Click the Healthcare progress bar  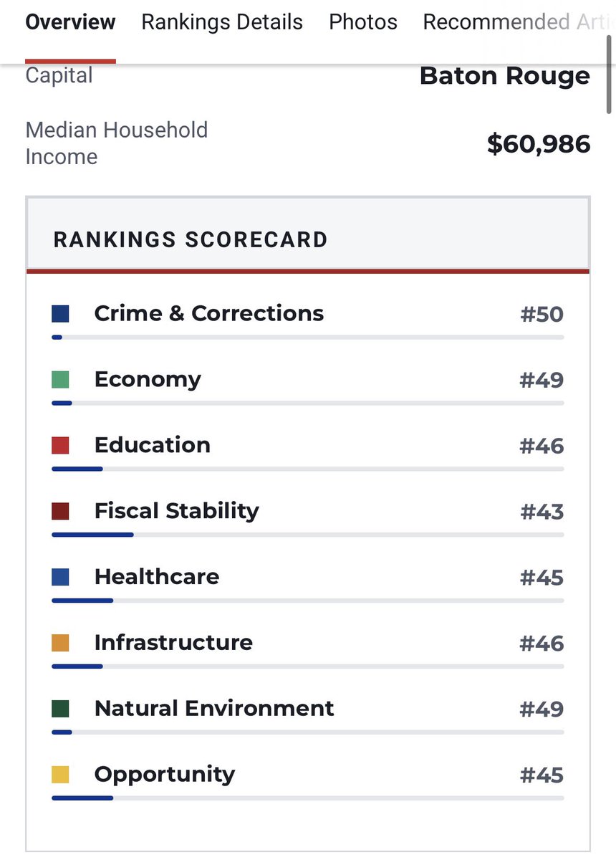tap(307, 601)
